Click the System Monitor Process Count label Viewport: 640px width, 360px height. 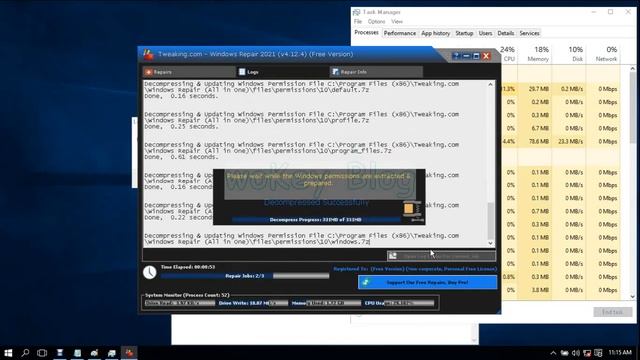point(187,295)
